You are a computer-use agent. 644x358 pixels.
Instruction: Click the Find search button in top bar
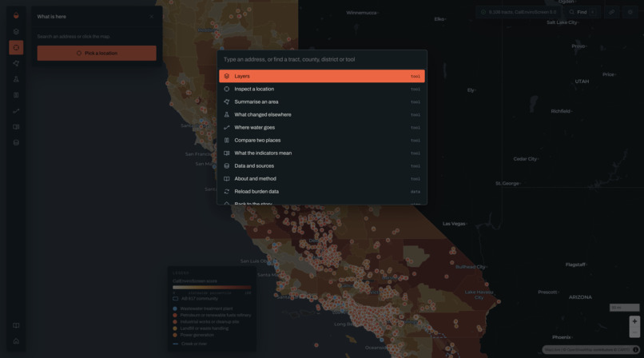pyautogui.click(x=582, y=12)
